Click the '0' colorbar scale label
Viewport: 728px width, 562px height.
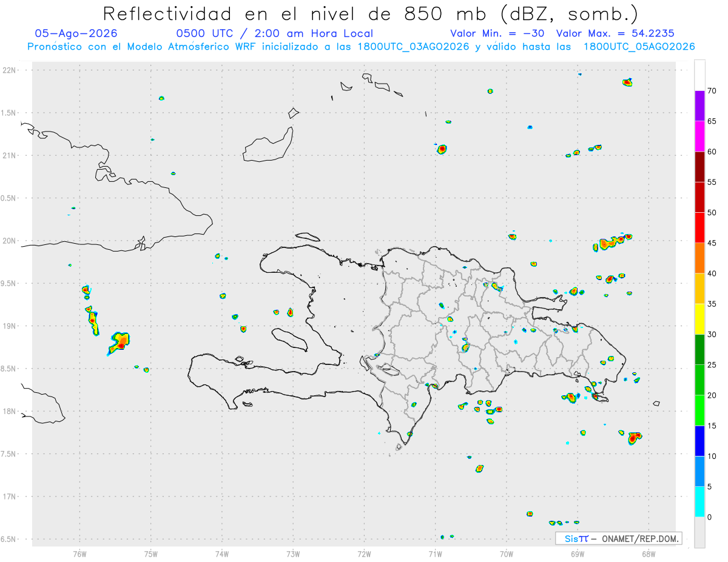[709, 517]
